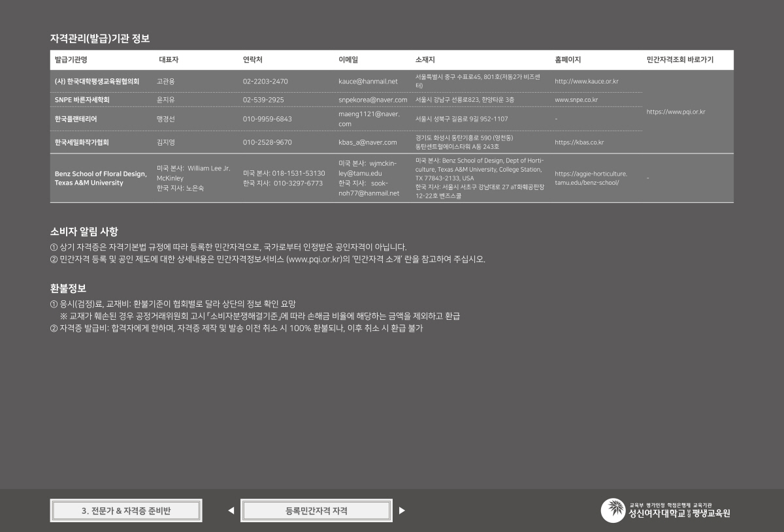Select the '발급기관명' column header
This screenshot has height=532, width=784.
71,60
